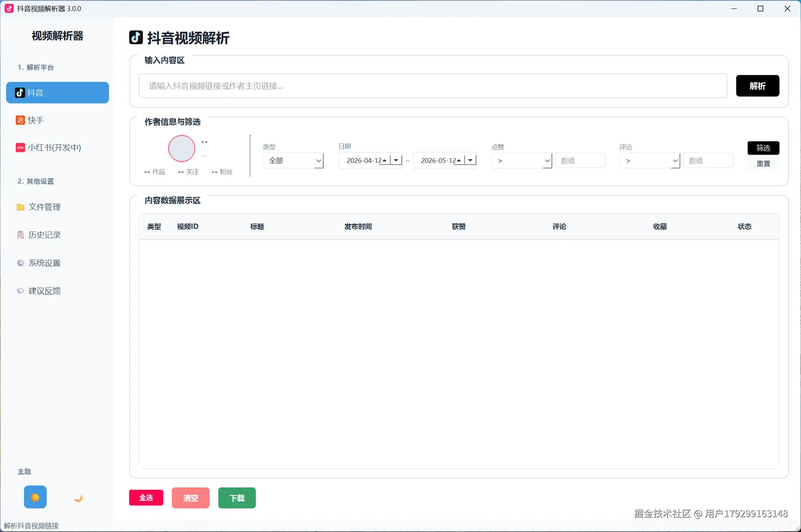Click the '-- 作品' count text
801x532 pixels.
click(155, 172)
